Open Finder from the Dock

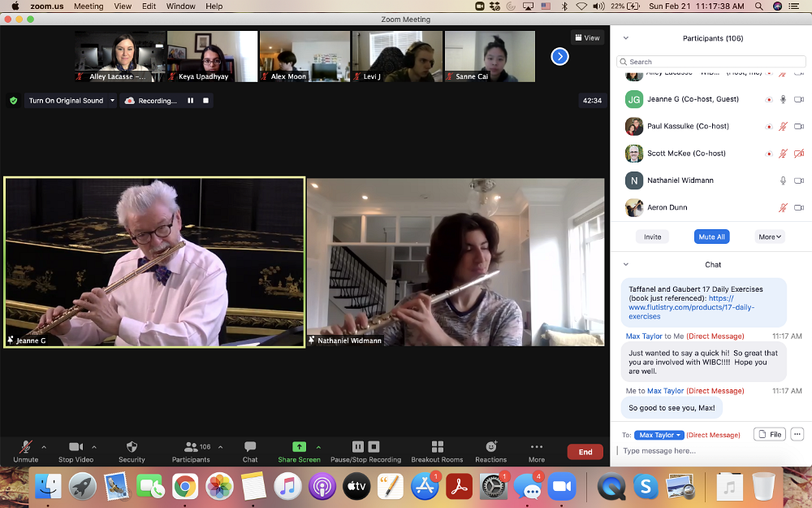[x=48, y=486]
